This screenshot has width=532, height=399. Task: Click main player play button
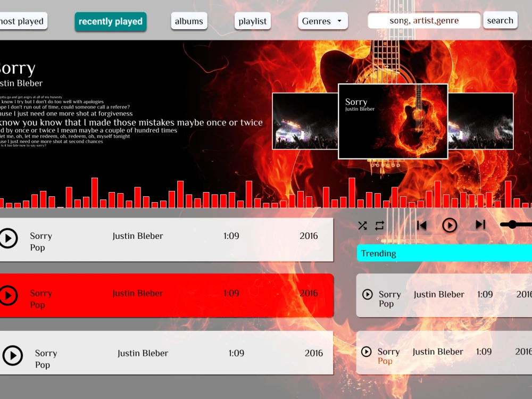click(x=450, y=225)
